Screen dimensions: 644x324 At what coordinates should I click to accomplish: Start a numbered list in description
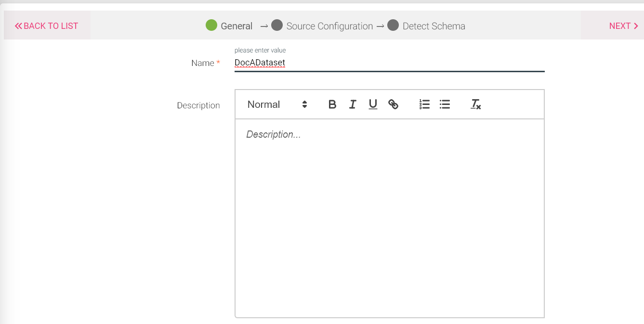click(x=424, y=104)
